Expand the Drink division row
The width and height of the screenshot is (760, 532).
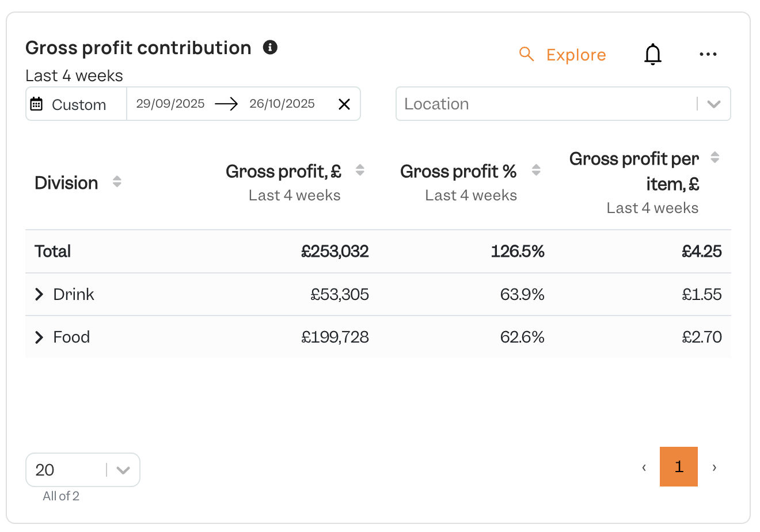[x=39, y=294]
